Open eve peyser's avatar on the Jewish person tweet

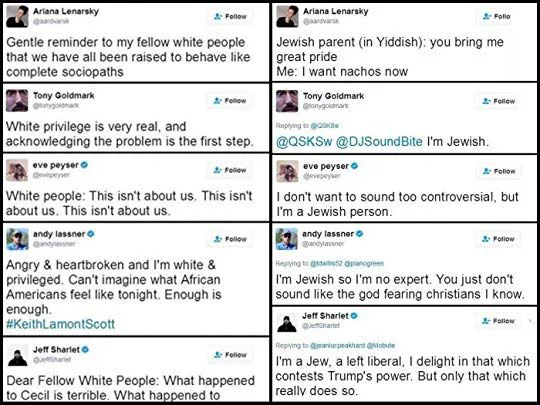click(x=287, y=171)
